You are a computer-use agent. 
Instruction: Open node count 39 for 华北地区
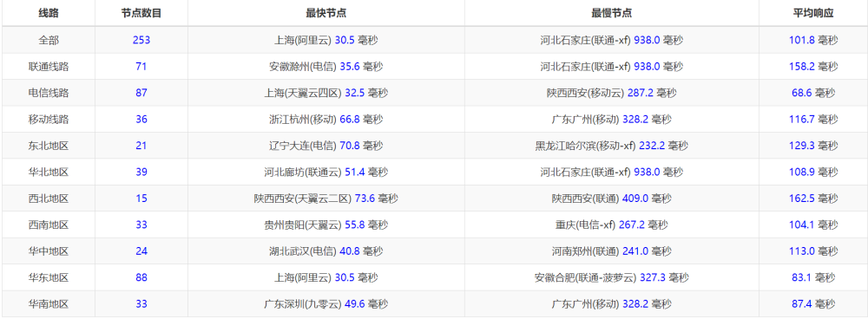141,172
